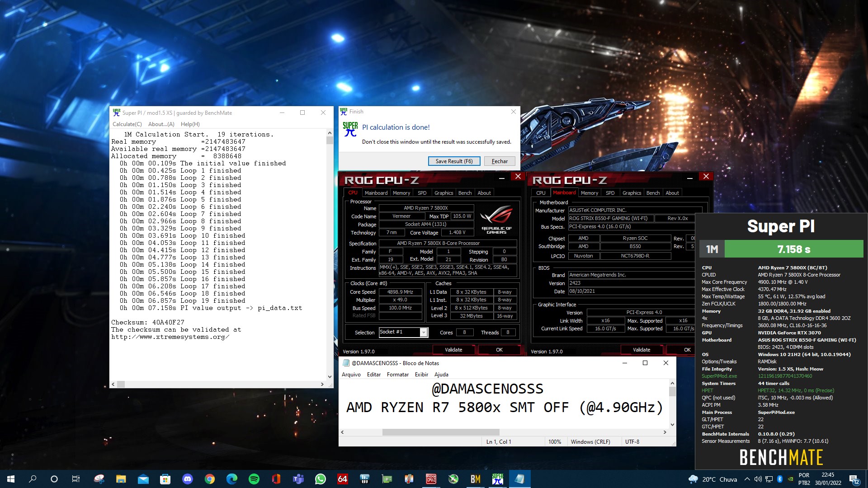Image resolution: width=868 pixels, height=488 pixels.
Task: Open About tab in left CPU-Z
Action: tap(484, 193)
